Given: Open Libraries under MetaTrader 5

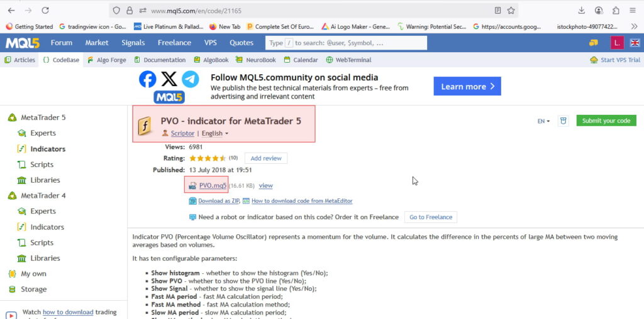Looking at the screenshot, I should click(x=45, y=180).
